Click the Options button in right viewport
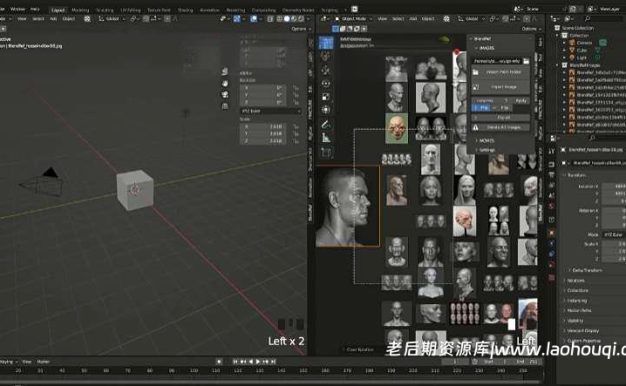This screenshot has width=626, height=386. 531,29
